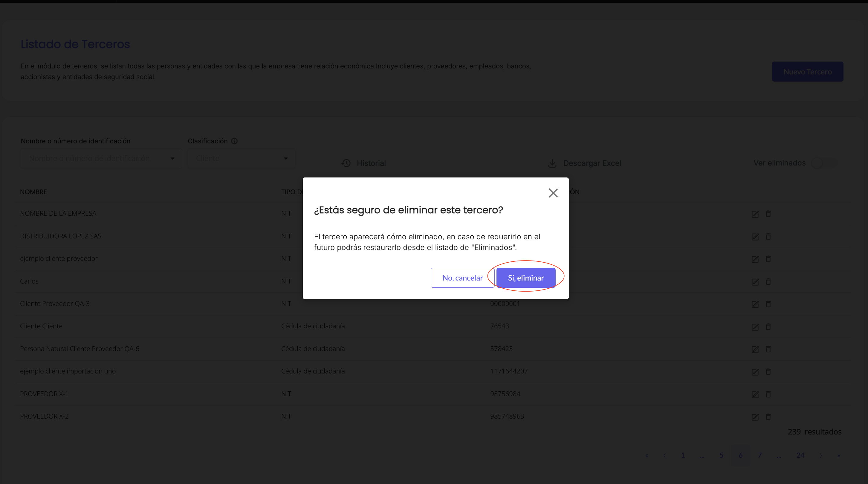Screen dimensions: 868x484
Task: Select NOMBRE DE LA EMPRESA name cell
Action: (x=58, y=214)
